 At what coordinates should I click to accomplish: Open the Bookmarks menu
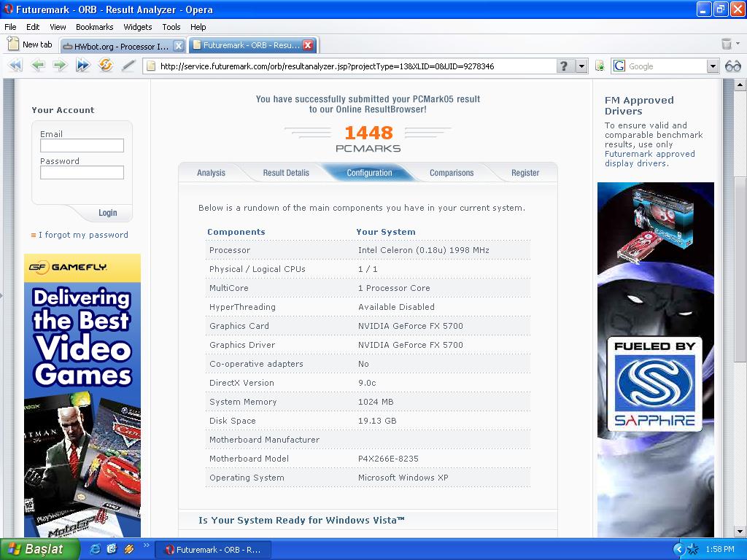coord(94,27)
